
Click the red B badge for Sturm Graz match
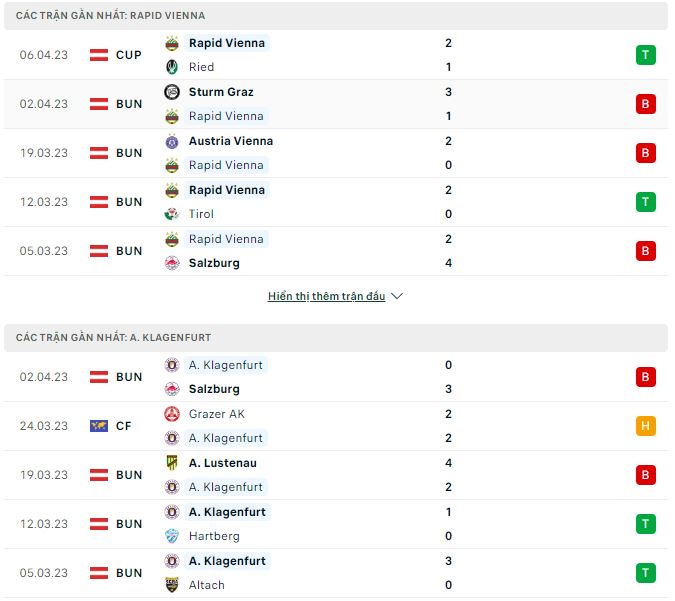tap(645, 104)
